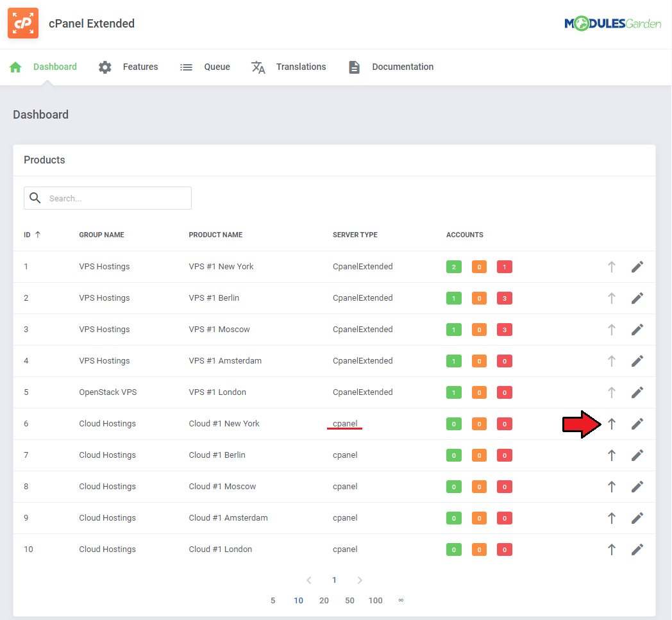Edit VPS #1 Moscow with pencil icon
The width and height of the screenshot is (672, 620).
click(637, 329)
